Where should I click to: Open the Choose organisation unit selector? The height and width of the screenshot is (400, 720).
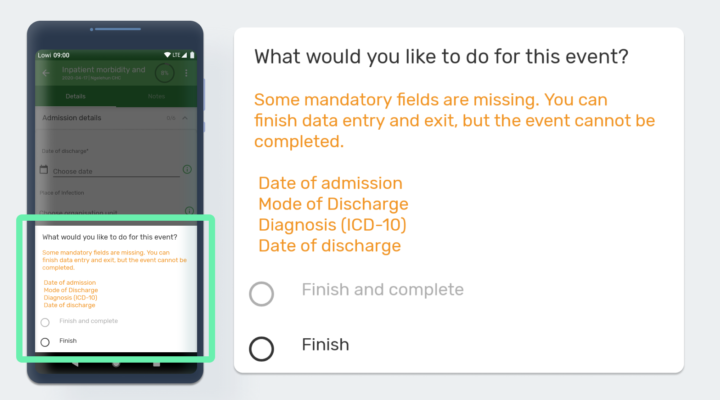click(x=110, y=212)
